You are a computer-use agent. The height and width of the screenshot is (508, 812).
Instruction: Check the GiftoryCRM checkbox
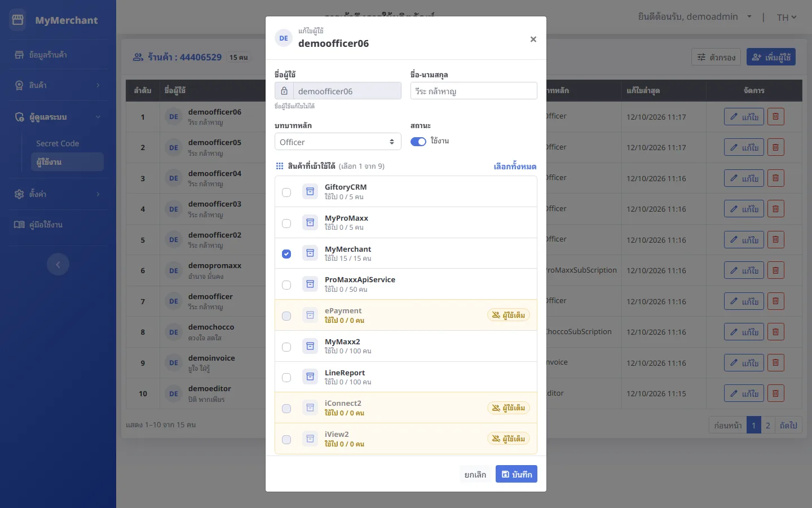click(x=286, y=192)
